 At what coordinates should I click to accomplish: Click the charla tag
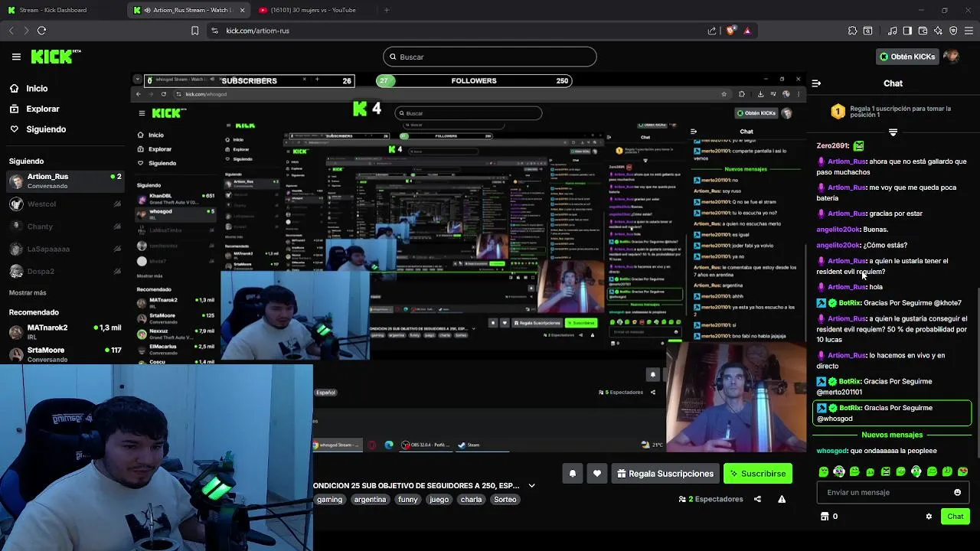pos(471,499)
